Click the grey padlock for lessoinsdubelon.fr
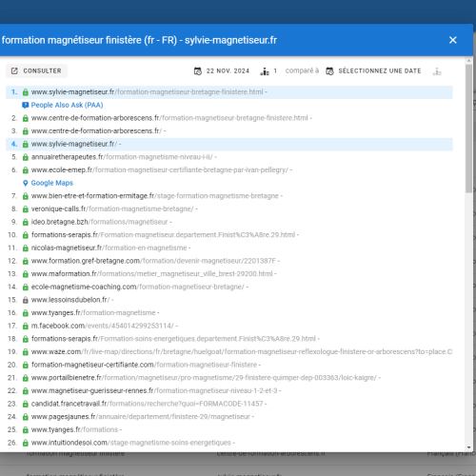The image size is (476, 476). pos(26,300)
